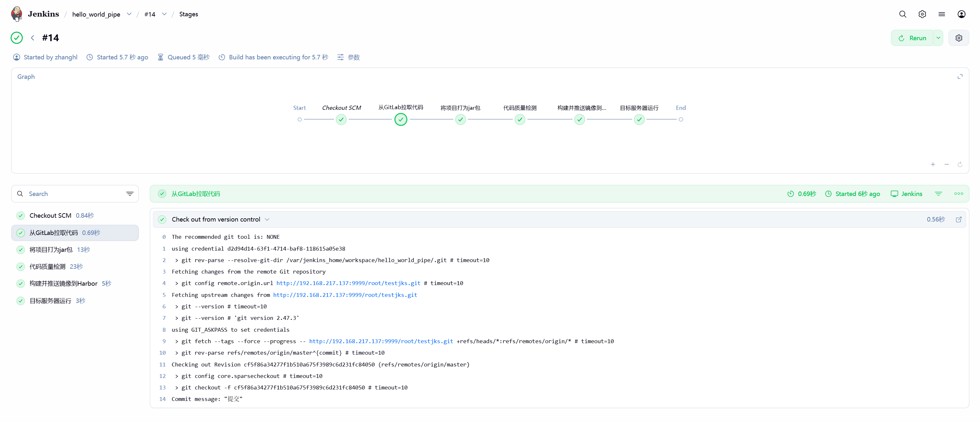Click the Jenkins butler logo icon
The image size is (980, 422).
click(17, 14)
